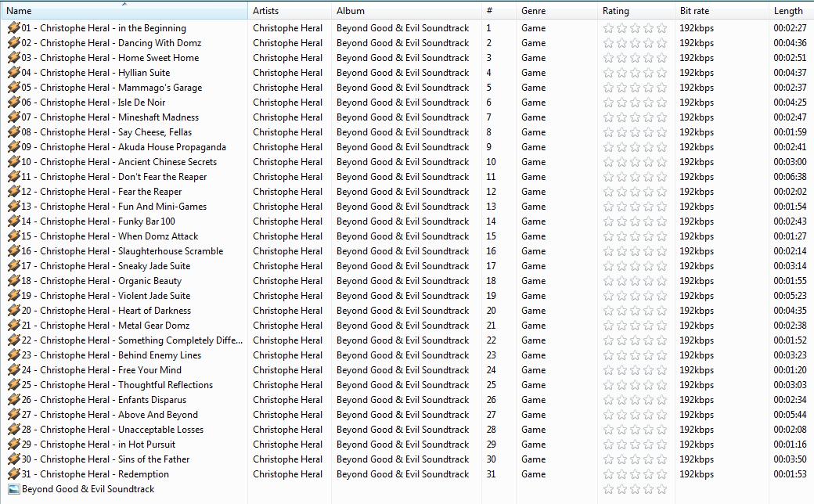Click the length 00:06:38 of track 11

(x=790, y=177)
